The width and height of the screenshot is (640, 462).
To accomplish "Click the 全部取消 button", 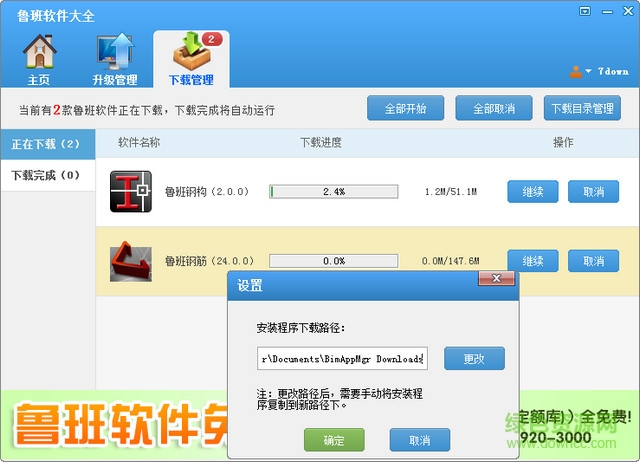I will pyautogui.click(x=494, y=108).
